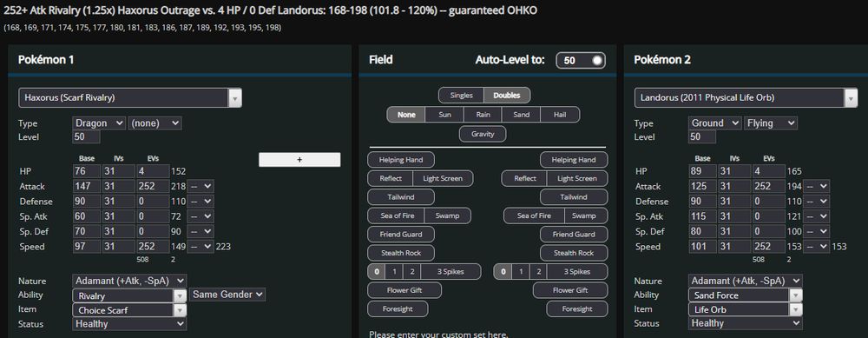The image size is (868, 338).
Task: Set weather to Sun
Action: [444, 115]
